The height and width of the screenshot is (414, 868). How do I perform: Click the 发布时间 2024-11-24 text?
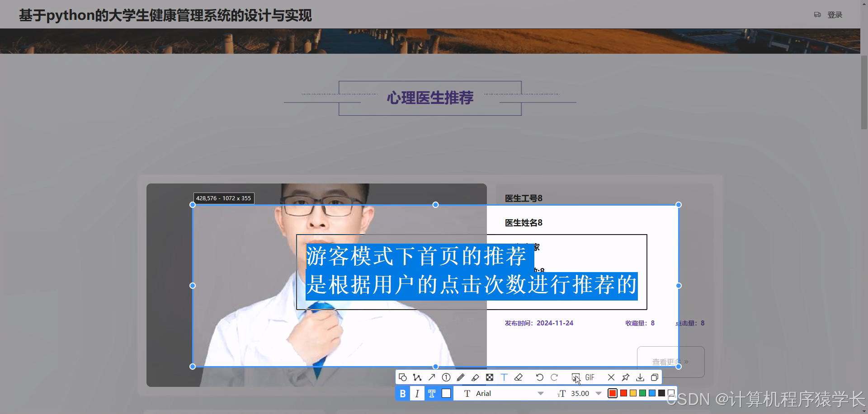[539, 323]
